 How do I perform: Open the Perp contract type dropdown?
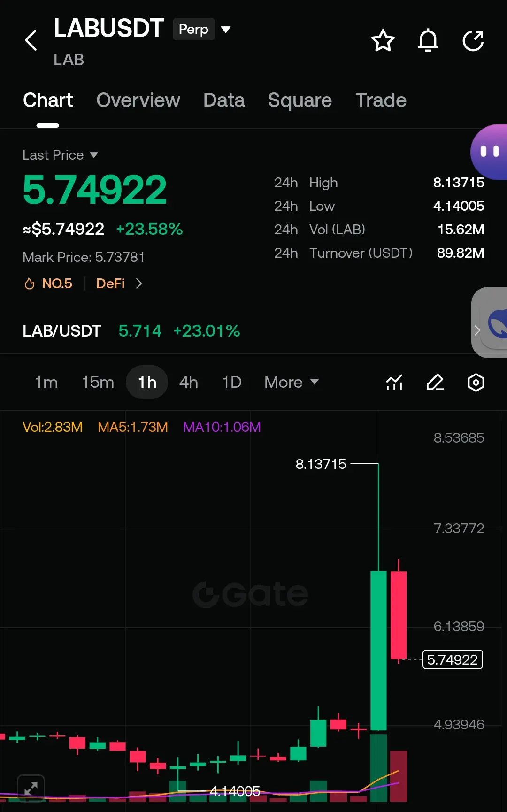pos(202,29)
